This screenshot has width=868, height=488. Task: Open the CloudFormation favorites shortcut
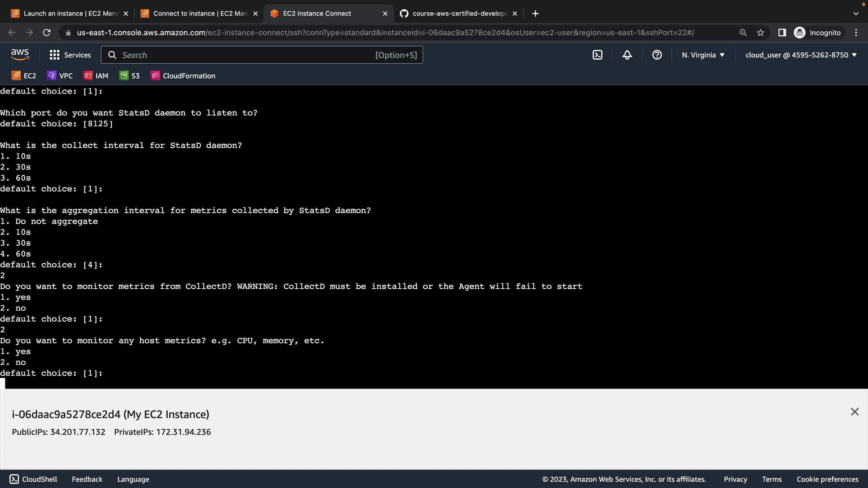click(183, 75)
